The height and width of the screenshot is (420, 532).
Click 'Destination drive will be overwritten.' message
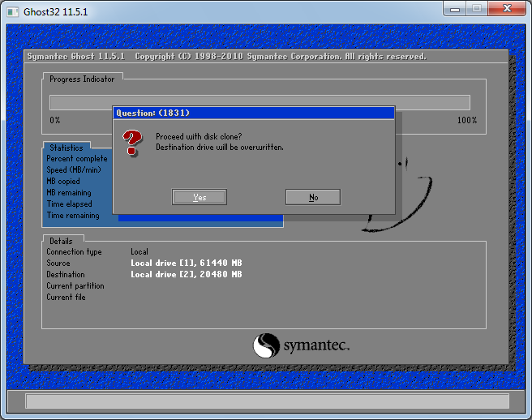coord(220,148)
